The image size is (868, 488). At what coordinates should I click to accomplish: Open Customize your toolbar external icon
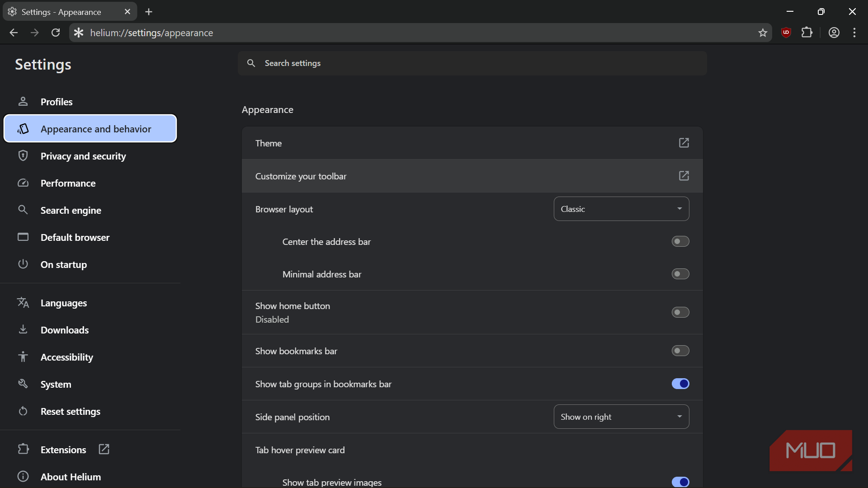tap(684, 176)
